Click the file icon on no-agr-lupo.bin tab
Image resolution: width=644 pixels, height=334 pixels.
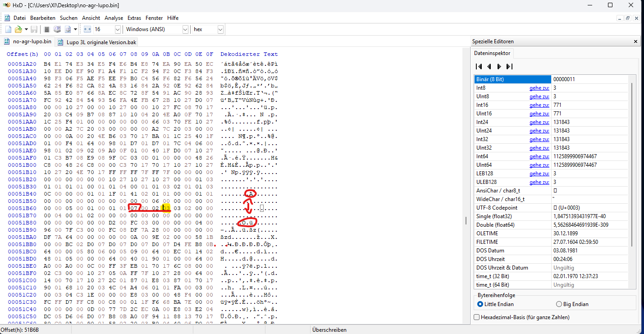pyautogui.click(x=7, y=42)
